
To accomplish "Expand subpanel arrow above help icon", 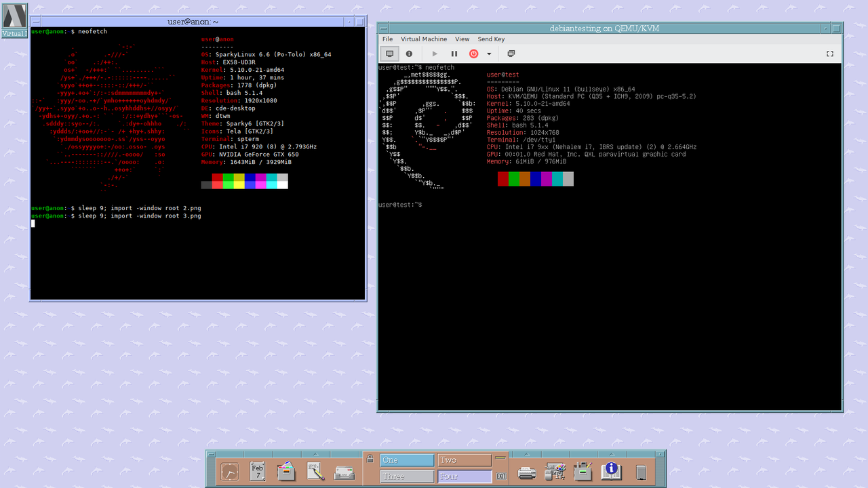I will (612, 454).
